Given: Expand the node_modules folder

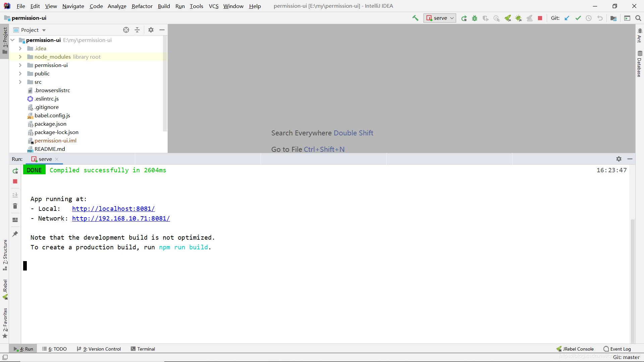Looking at the screenshot, I should [20, 57].
